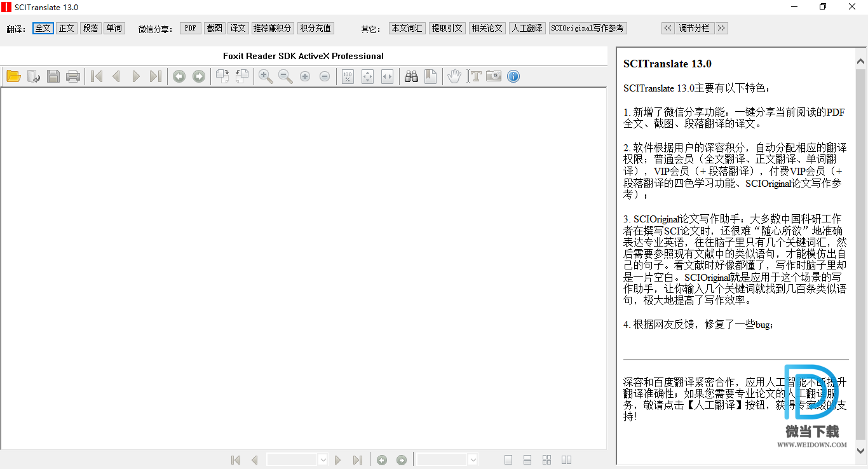Click the 调节分栏 button
868x469 pixels.
(695, 29)
